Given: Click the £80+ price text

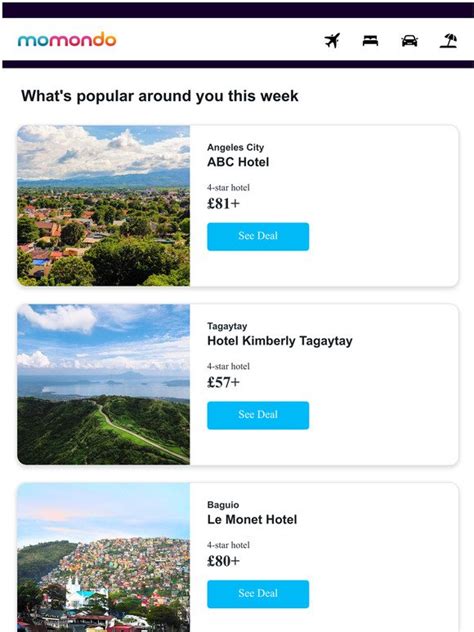Looking at the screenshot, I should (x=223, y=561).
